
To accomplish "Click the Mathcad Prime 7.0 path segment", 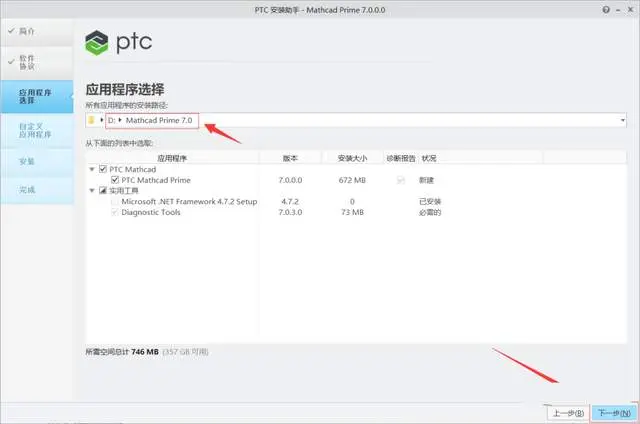I will [159, 120].
